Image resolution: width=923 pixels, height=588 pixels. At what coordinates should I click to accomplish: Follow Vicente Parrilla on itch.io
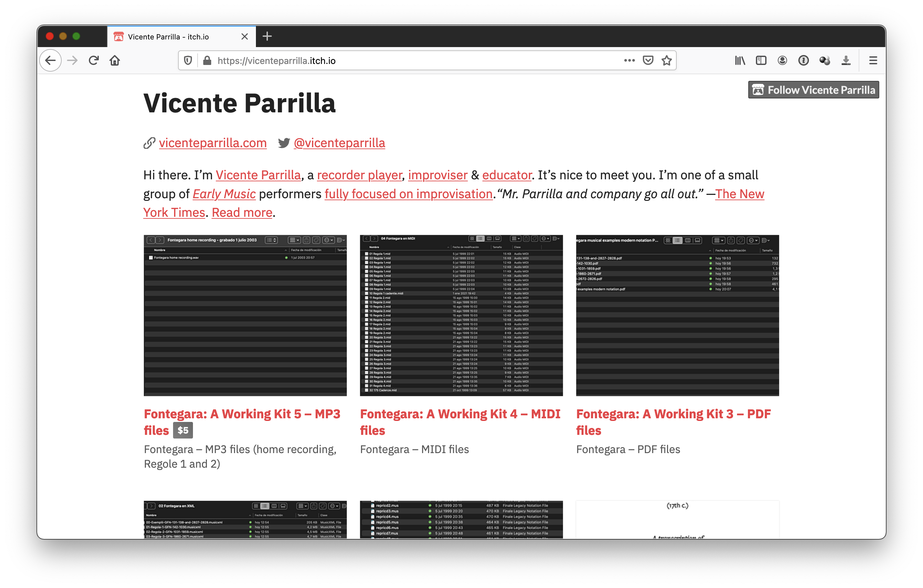tap(813, 90)
